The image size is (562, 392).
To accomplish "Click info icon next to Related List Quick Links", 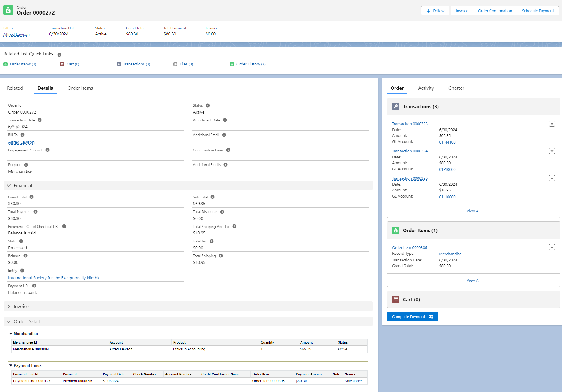I will pos(59,55).
